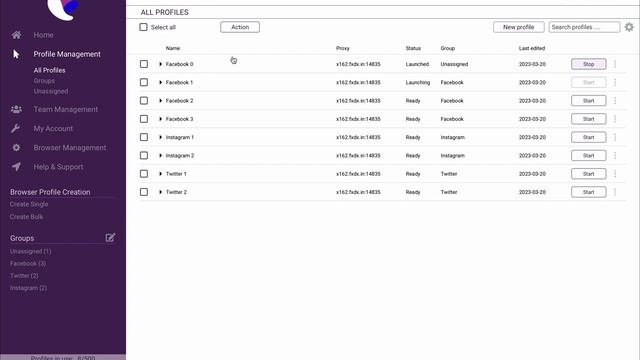Stop the Facebook 0 profile
640x360 pixels.
589,64
